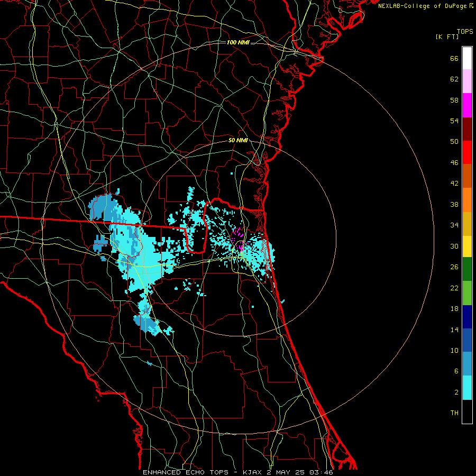Click the '22' legend value
Viewport: 476px width, 476px height.
454,288
